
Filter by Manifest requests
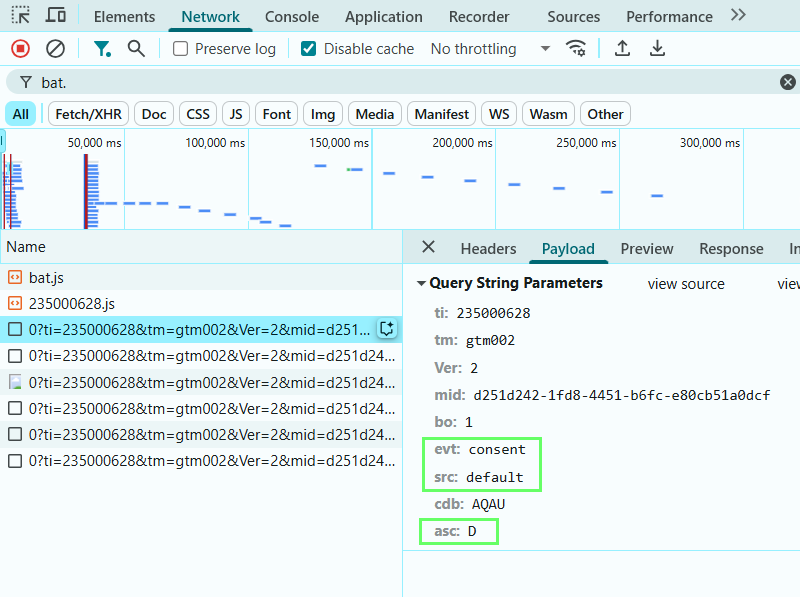tap(441, 114)
